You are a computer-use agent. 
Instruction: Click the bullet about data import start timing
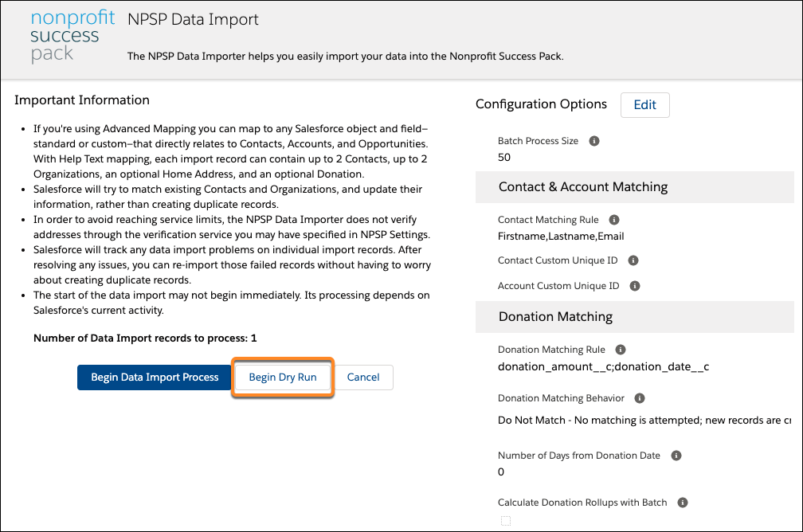pos(232,303)
